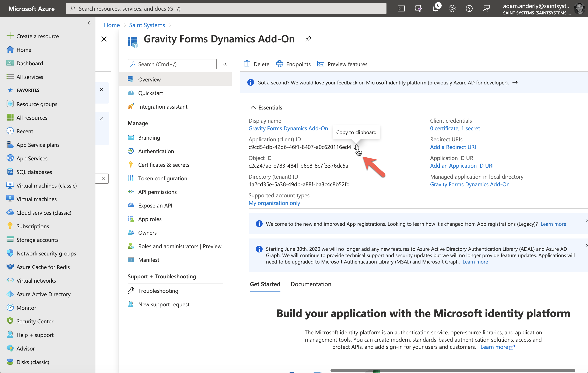This screenshot has height=373, width=588.
Task: Collapse the Azure portal left sidebar
Action: pos(90,23)
